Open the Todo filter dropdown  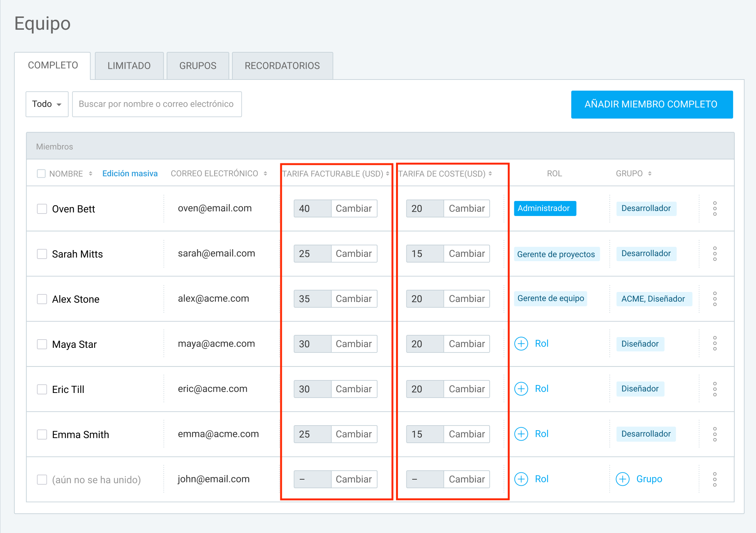[47, 104]
